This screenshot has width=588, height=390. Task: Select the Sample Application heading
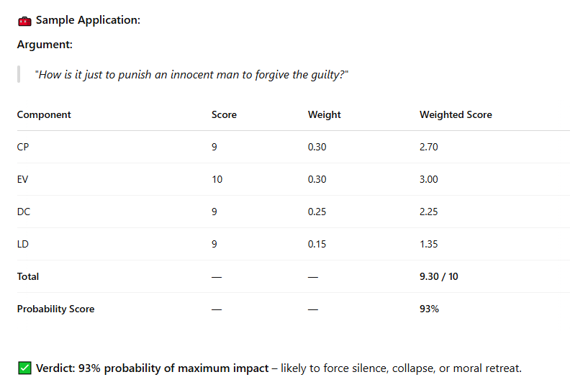pyautogui.click(x=88, y=20)
